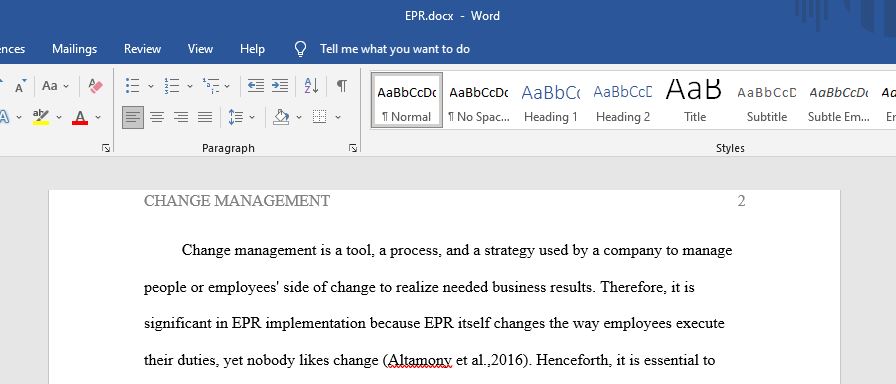Apply the Normal style
The image size is (896, 384).
(x=406, y=99)
